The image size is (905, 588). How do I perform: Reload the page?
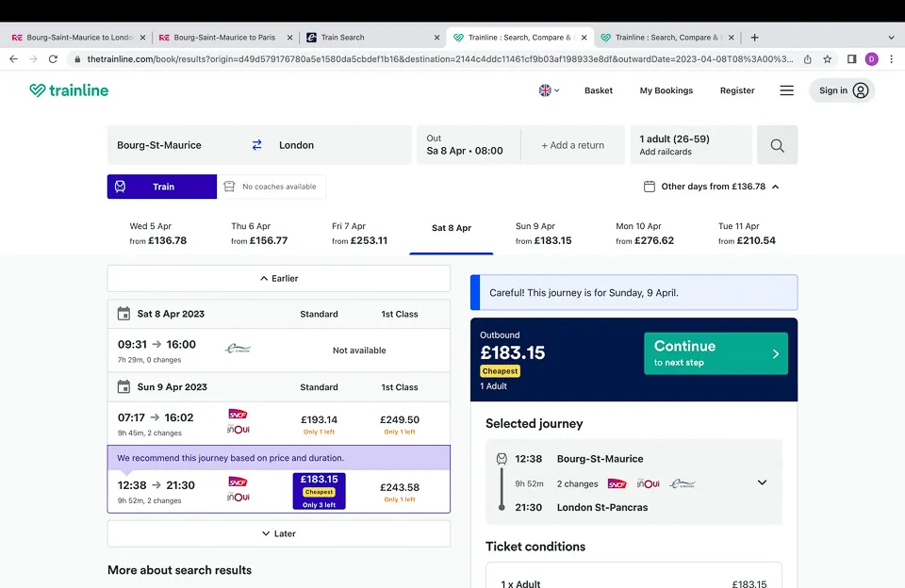point(53,58)
